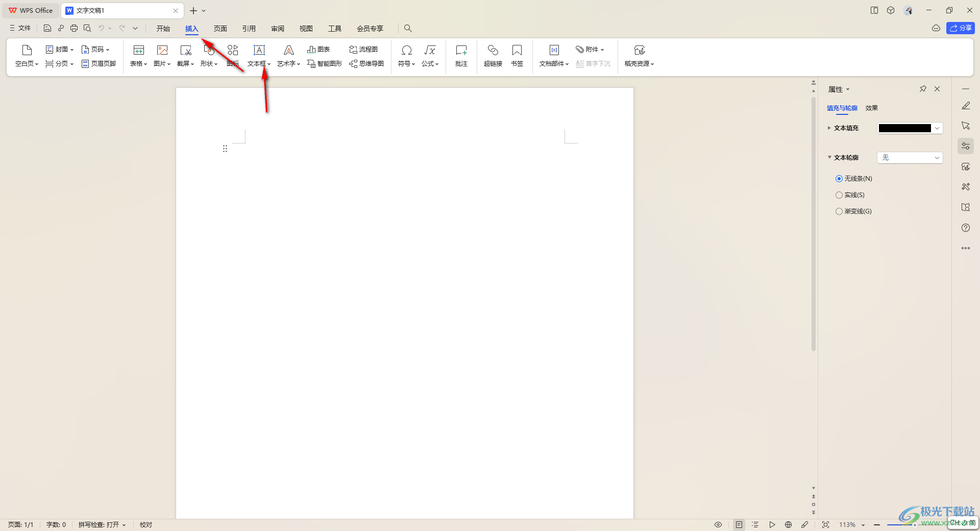Toggle eye protection mode in status bar
Viewport: 980px width, 531px height.
pos(718,524)
